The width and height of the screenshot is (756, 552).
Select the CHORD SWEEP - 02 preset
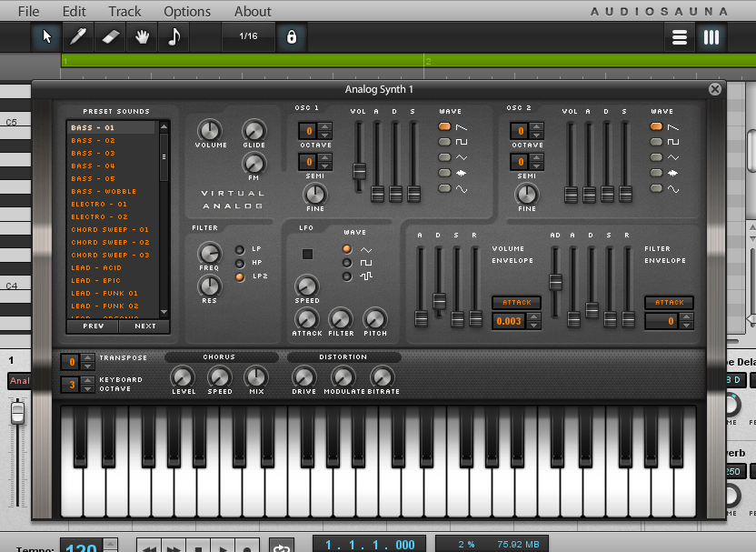[x=113, y=242]
